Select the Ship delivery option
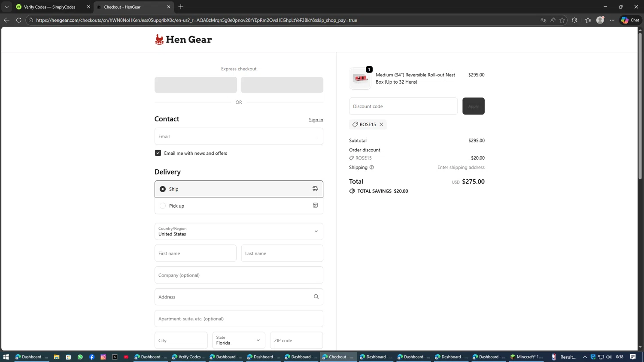This screenshot has width=644, height=362. pyautogui.click(x=239, y=189)
